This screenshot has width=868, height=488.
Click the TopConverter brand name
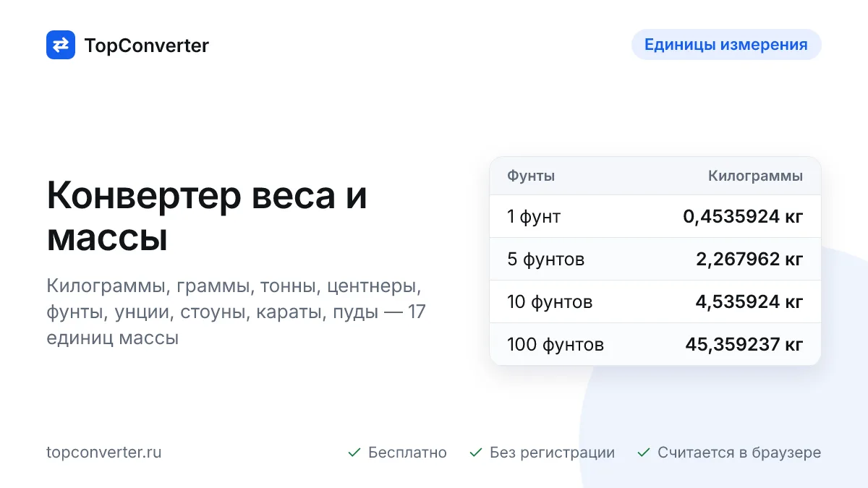[x=147, y=46]
